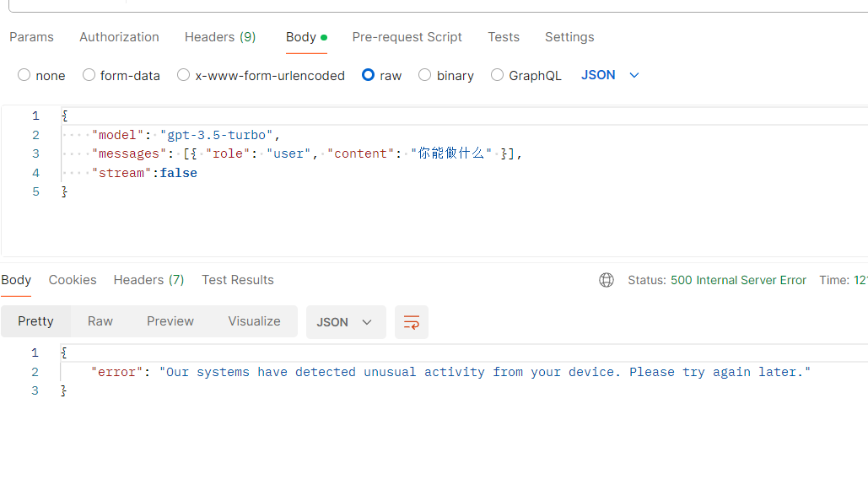Screen dimensions: 868x479
Task: Select the form-data radio option
Action: (89, 75)
